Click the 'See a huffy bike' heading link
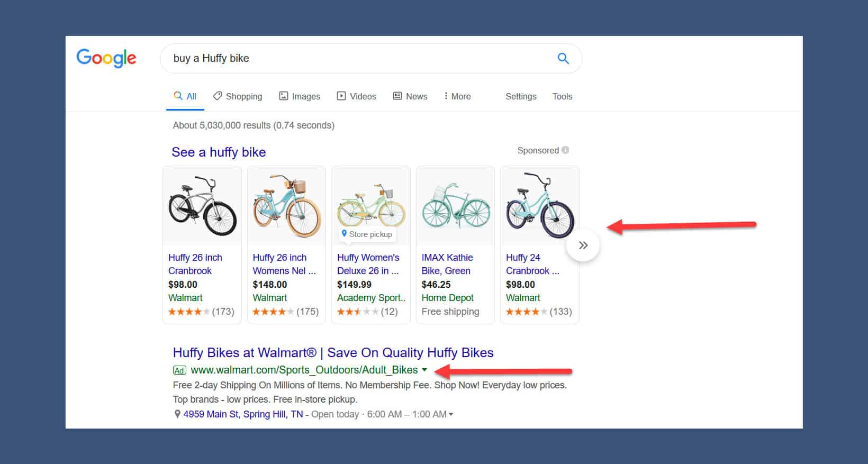This screenshot has width=868, height=464. (x=219, y=152)
